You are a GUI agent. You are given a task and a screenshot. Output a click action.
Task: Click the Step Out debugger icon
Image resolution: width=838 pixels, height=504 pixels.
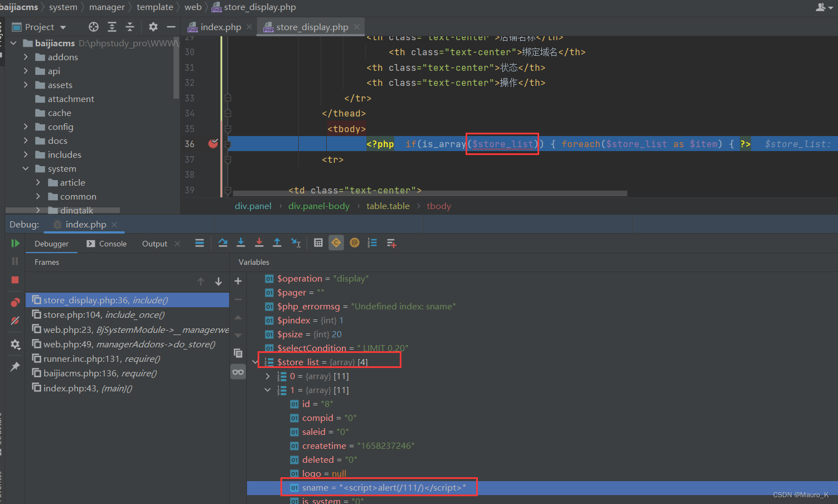pos(277,243)
